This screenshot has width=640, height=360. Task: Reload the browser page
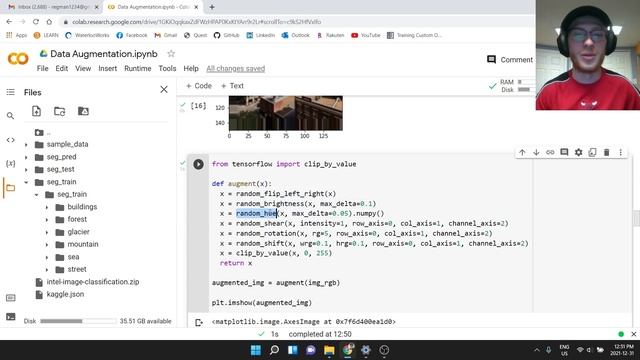[x=36, y=22]
